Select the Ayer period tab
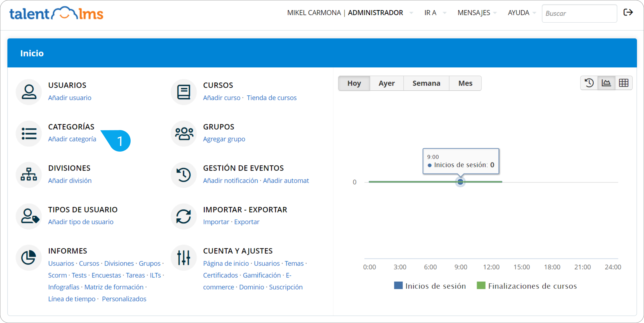Image resolution: width=644 pixels, height=323 pixels. tap(387, 83)
